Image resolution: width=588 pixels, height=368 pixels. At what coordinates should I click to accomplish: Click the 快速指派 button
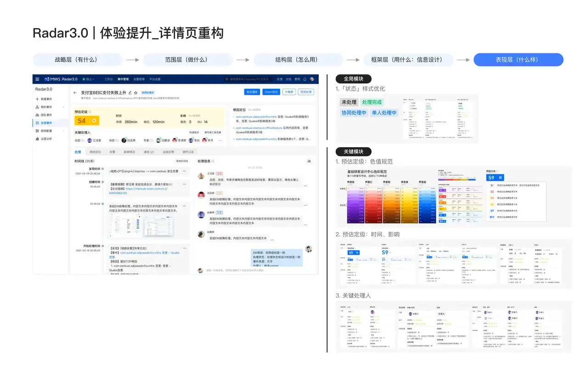(194, 132)
